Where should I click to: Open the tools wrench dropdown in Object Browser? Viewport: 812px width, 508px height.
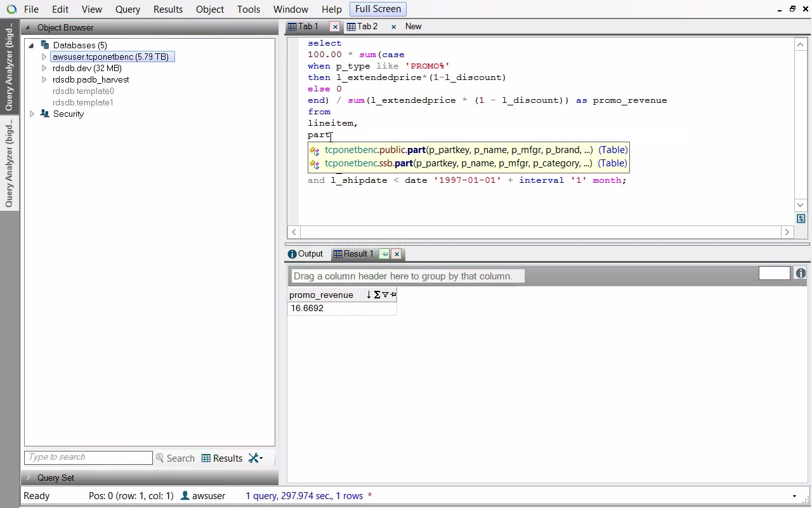[x=255, y=458]
